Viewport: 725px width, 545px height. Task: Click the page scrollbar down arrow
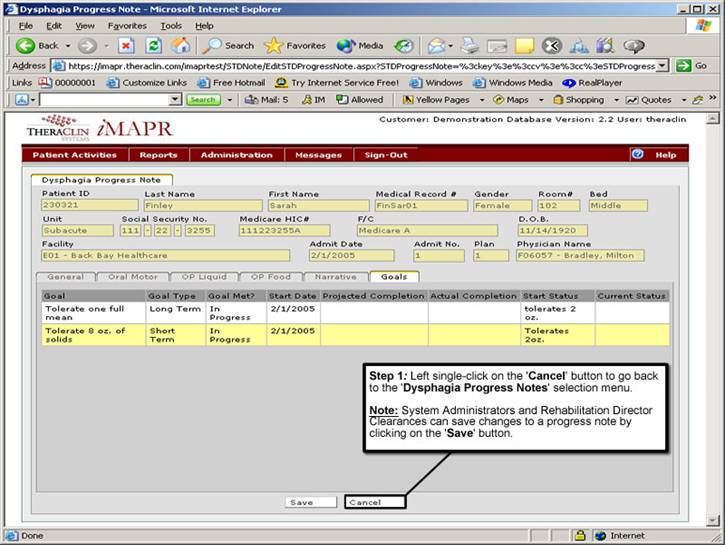pyautogui.click(x=712, y=521)
